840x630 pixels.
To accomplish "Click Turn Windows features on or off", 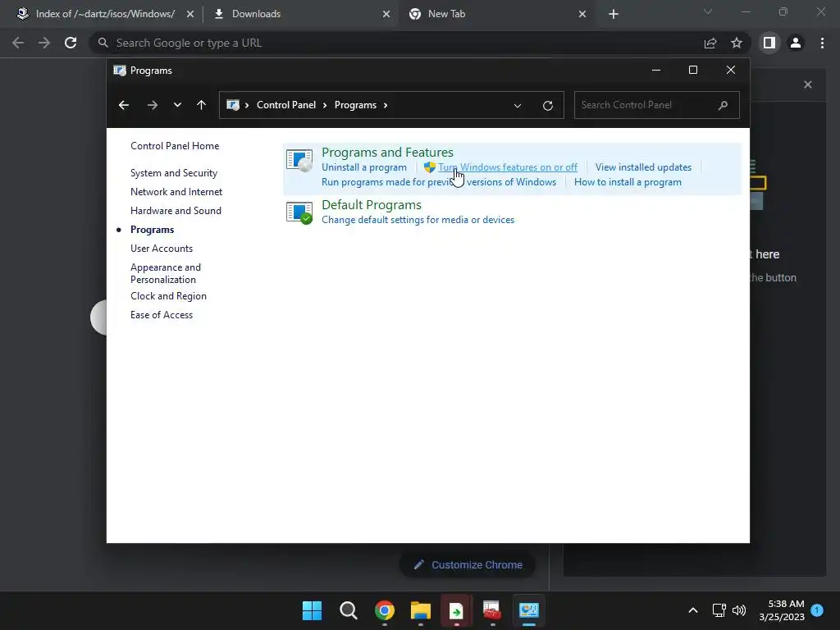I will 508,167.
